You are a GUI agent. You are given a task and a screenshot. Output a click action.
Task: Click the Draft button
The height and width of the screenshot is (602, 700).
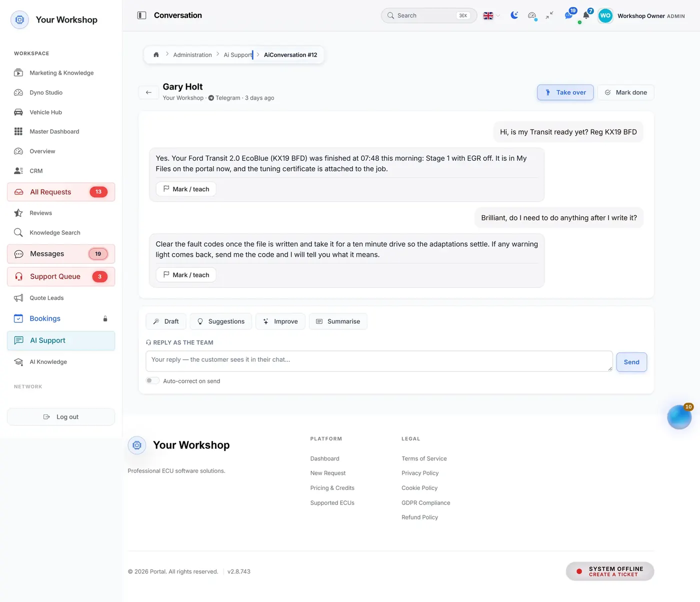[166, 321]
